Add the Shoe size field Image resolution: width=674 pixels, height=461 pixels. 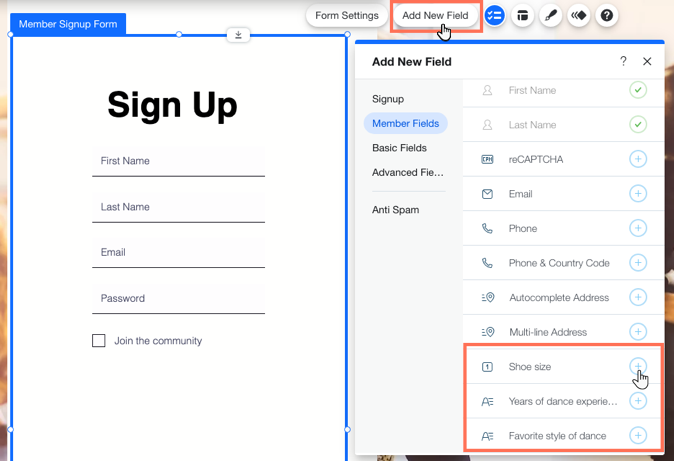(x=638, y=366)
